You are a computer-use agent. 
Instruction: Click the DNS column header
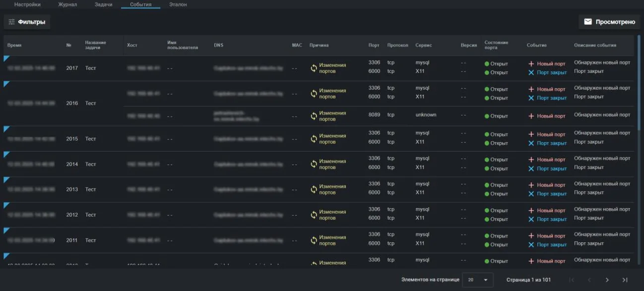(219, 45)
